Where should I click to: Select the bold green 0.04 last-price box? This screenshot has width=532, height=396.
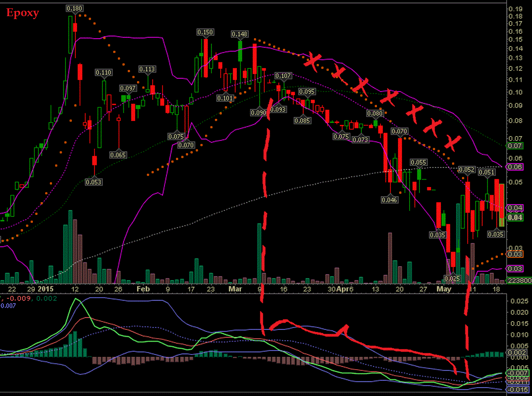tap(515, 217)
